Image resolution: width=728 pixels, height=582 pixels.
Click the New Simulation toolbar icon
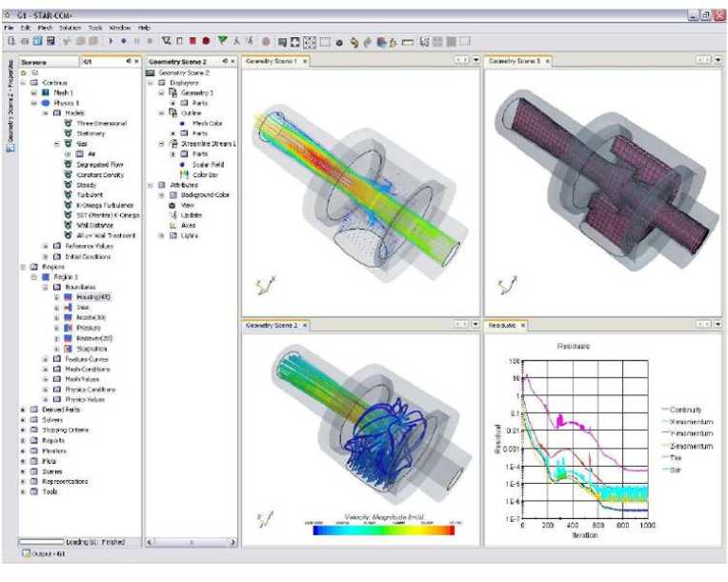click(x=11, y=41)
